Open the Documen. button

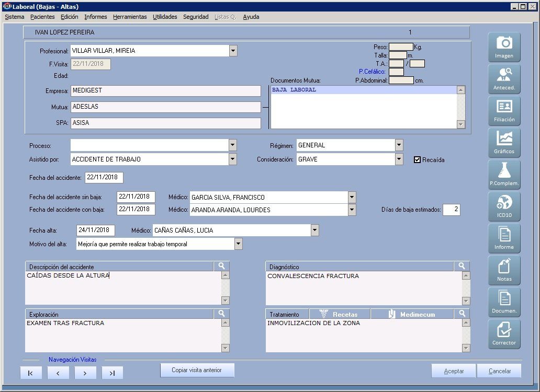point(504,302)
